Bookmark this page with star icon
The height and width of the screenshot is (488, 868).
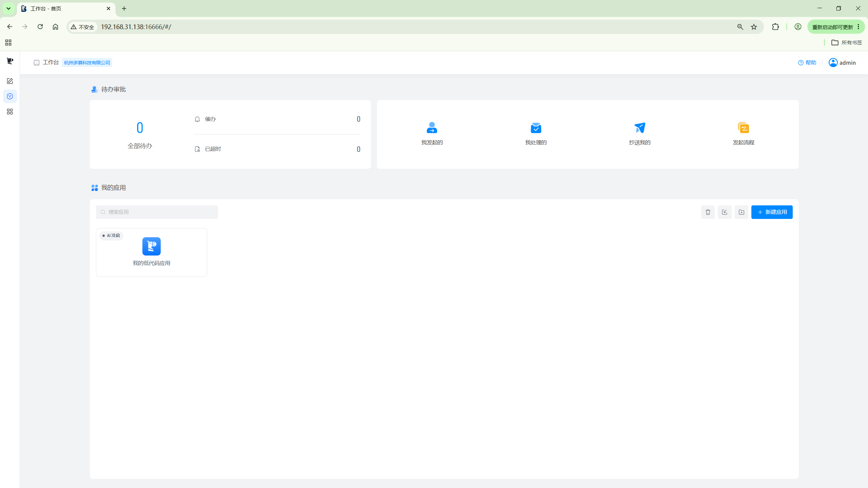754,27
